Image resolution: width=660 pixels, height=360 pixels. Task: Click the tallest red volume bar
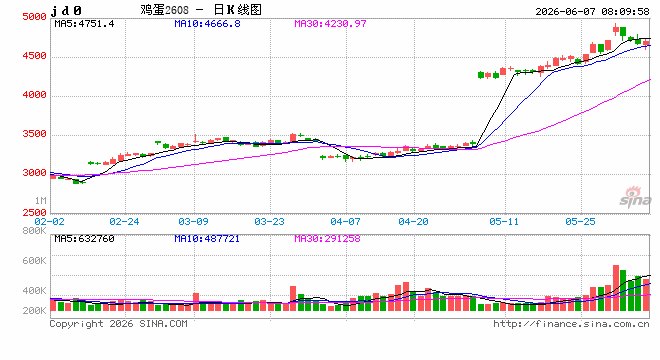(616, 288)
